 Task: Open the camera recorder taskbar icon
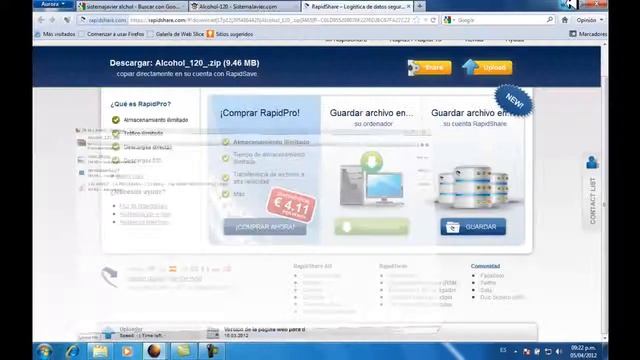point(211,351)
